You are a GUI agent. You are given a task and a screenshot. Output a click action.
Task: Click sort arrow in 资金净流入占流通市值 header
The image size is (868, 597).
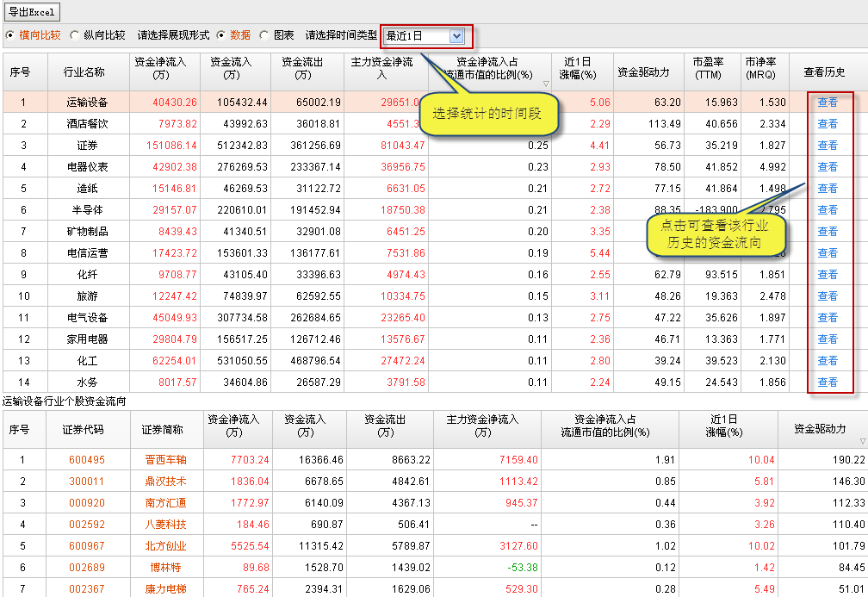coord(545,84)
